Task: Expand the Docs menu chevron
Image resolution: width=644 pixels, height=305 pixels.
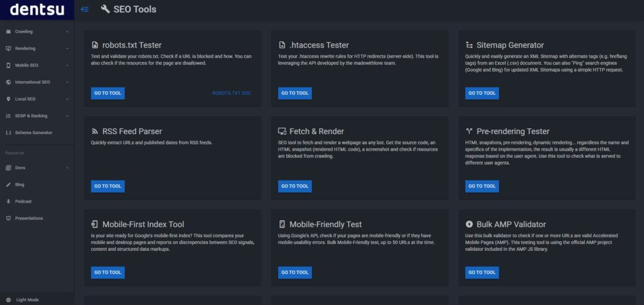Action: pos(67,167)
